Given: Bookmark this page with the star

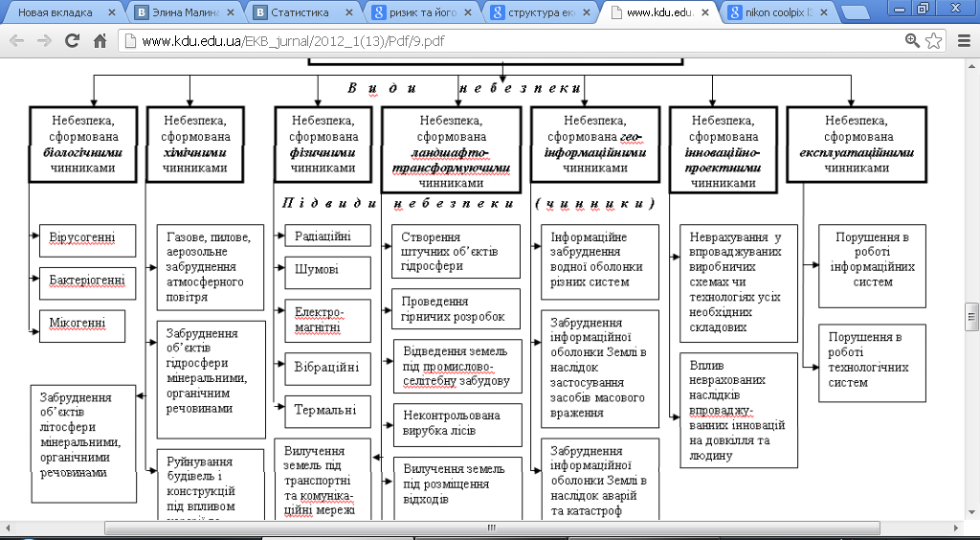Looking at the screenshot, I should (x=934, y=41).
